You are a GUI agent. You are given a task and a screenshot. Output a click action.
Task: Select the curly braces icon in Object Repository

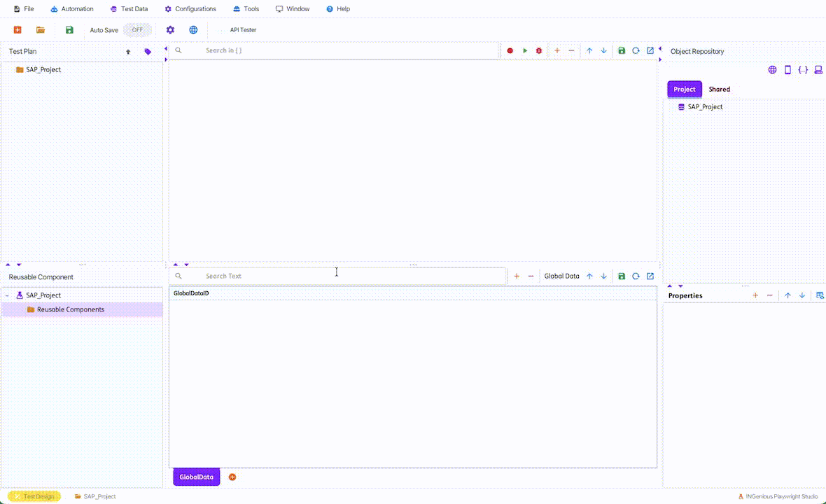point(803,69)
